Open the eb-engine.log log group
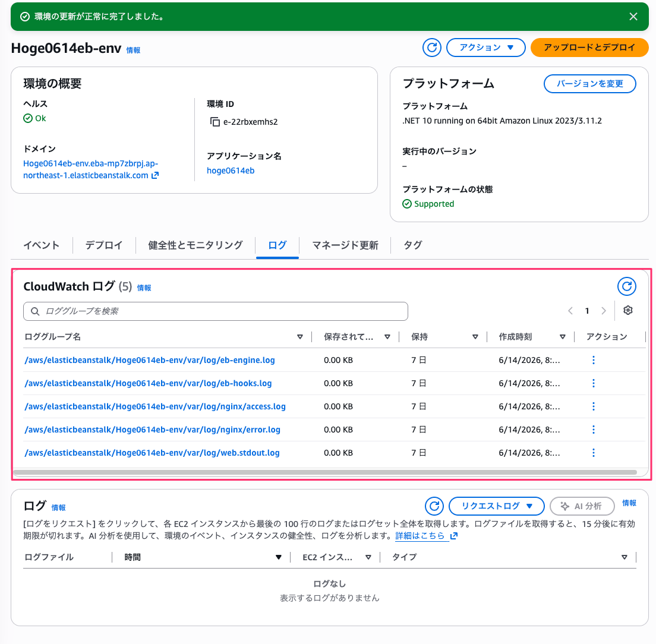 coord(150,360)
